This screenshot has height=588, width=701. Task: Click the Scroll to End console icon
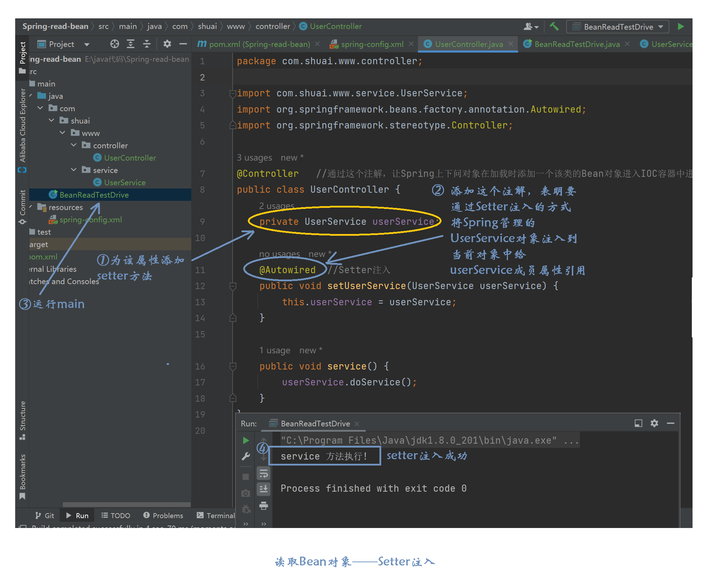click(x=263, y=490)
